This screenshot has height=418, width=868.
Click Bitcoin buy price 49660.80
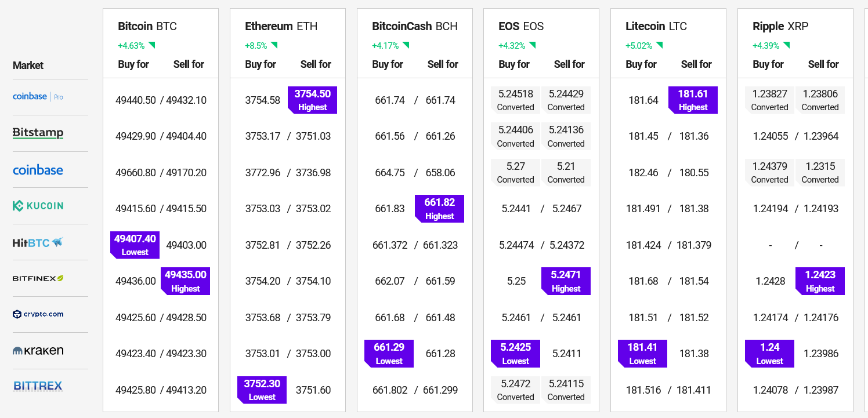[136, 173]
